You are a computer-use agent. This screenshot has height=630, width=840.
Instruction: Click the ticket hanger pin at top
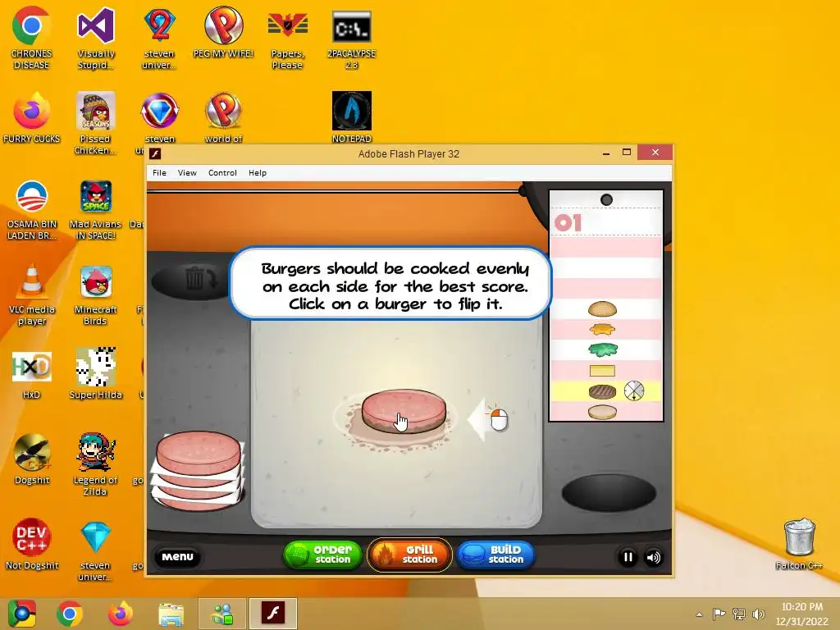[x=606, y=200]
